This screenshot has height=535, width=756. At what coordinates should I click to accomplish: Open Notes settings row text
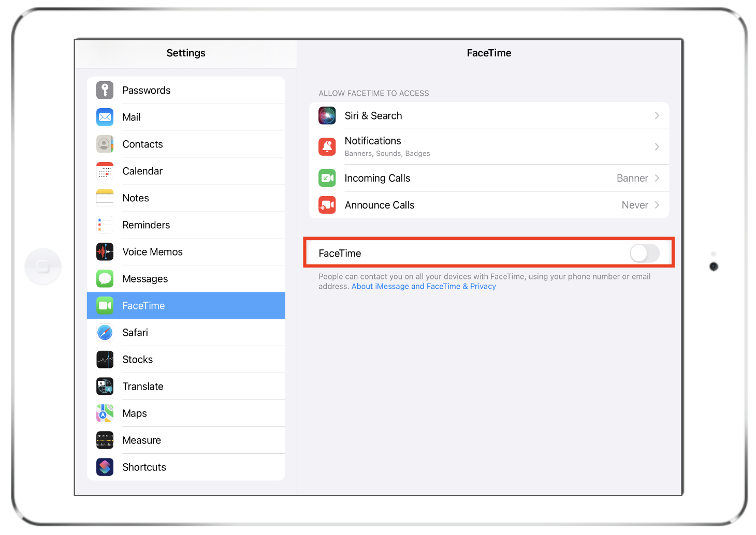pyautogui.click(x=136, y=198)
